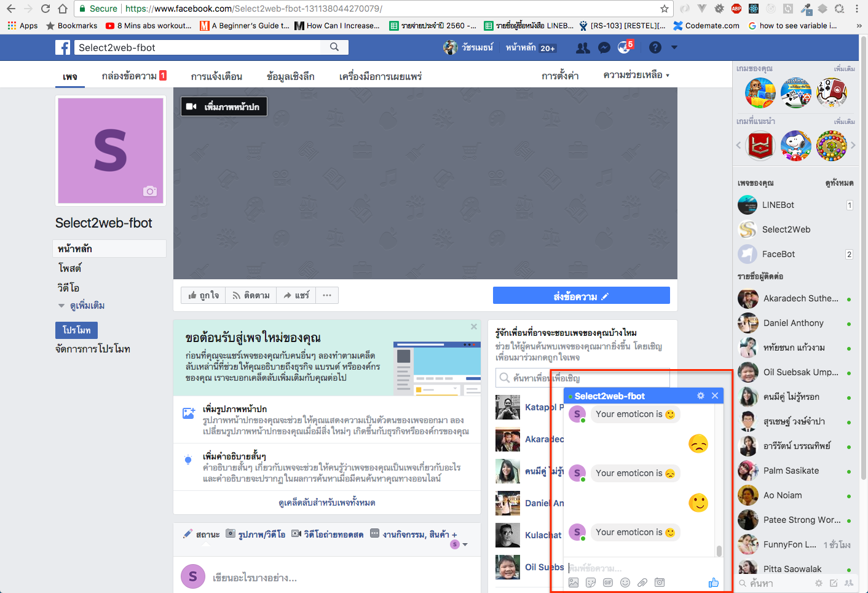Select Posts in the left page menu

[70, 268]
